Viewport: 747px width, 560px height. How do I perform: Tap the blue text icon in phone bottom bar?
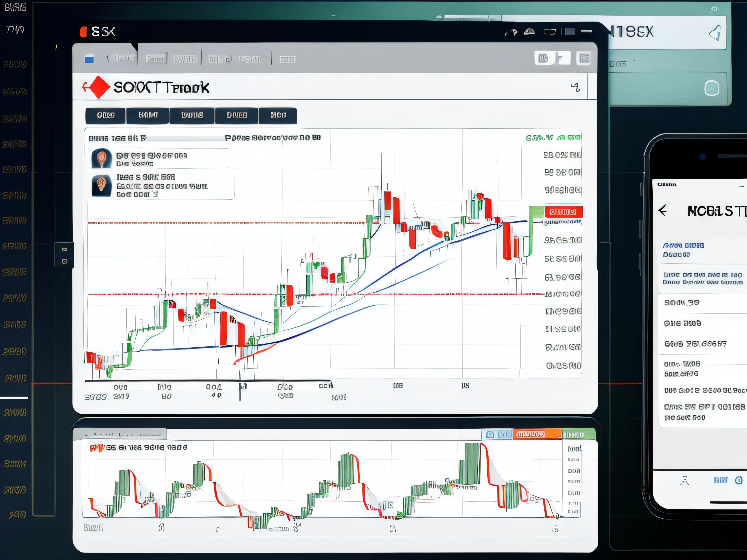coord(720,480)
